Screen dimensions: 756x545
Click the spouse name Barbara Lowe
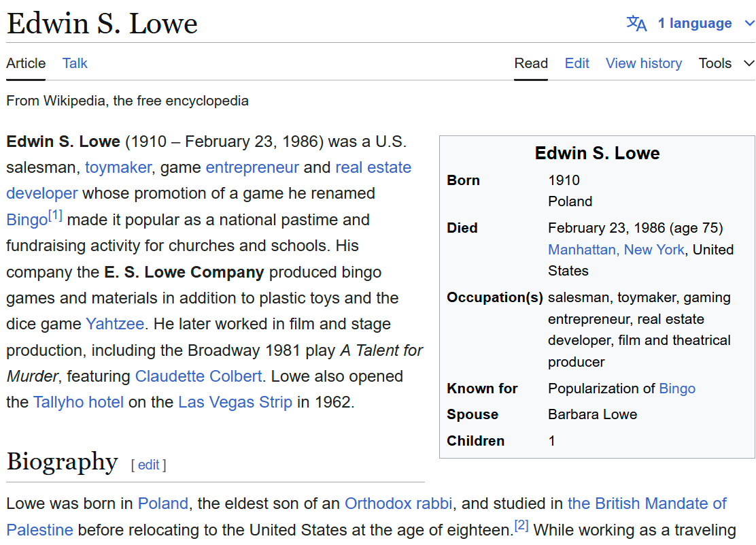pyautogui.click(x=593, y=414)
